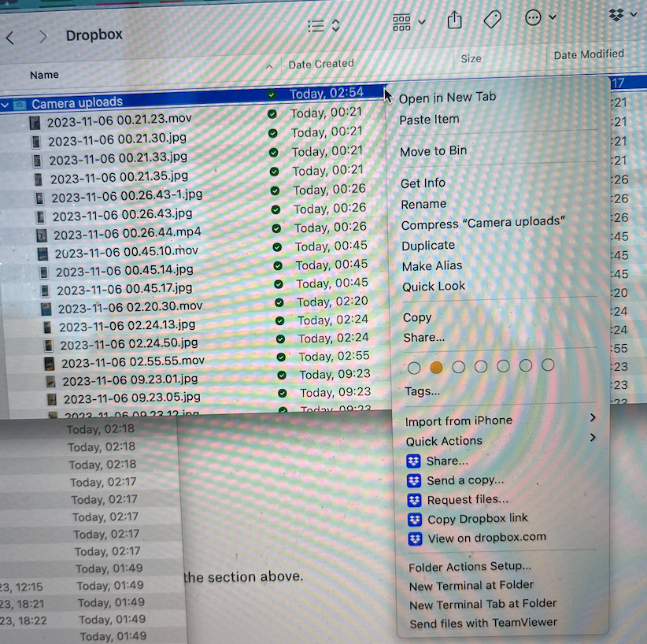The height and width of the screenshot is (644, 647).
Task: Choose Request files… Dropbox action
Action: (x=468, y=499)
